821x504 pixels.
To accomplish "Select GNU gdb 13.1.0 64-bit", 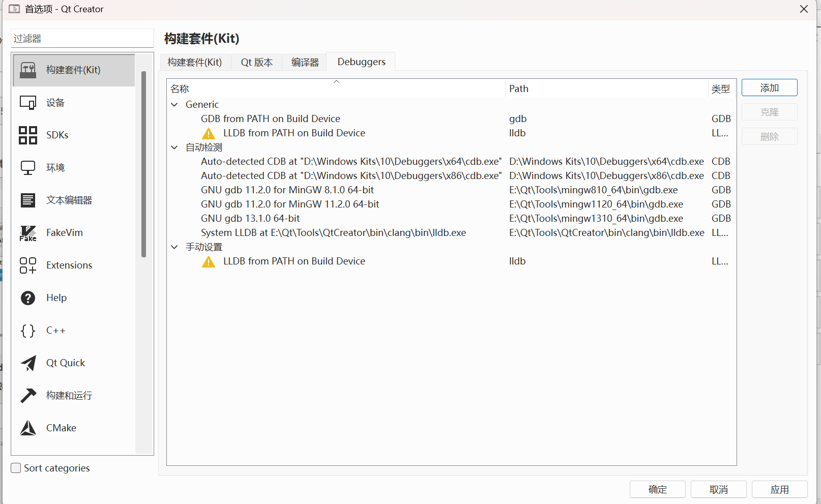I will 250,219.
